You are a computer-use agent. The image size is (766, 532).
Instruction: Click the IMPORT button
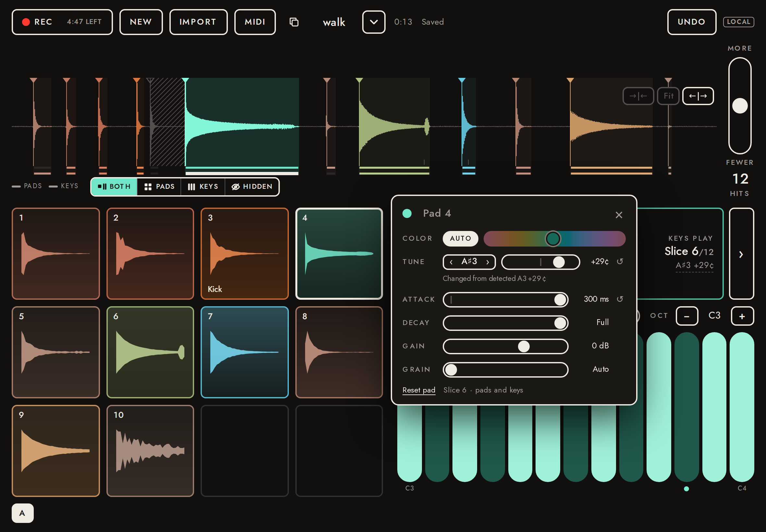pyautogui.click(x=198, y=22)
